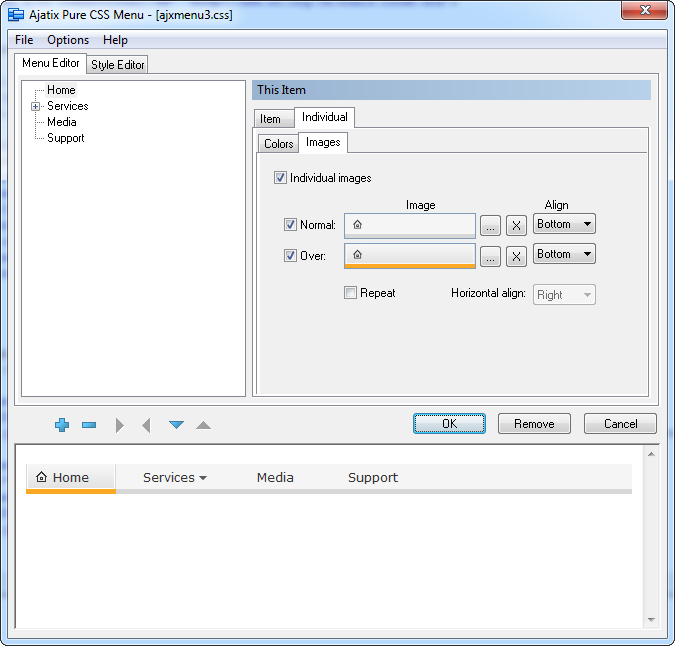Image resolution: width=675 pixels, height=646 pixels.
Task: Move item up with gray up arrow
Action: [x=203, y=425]
